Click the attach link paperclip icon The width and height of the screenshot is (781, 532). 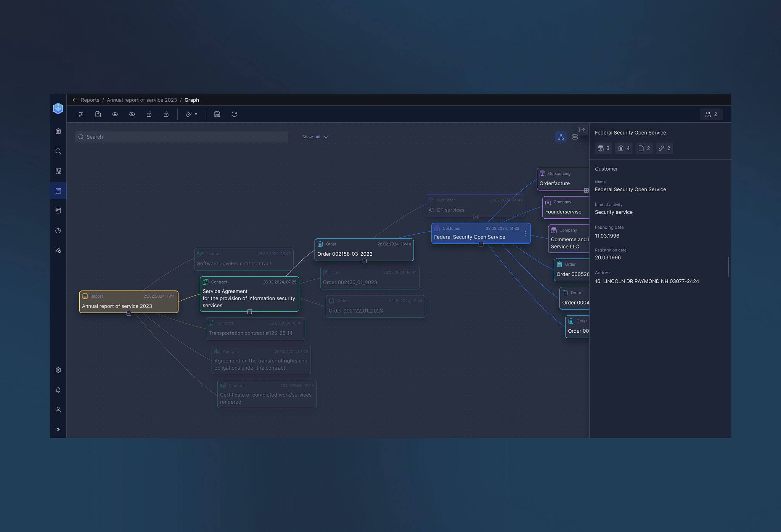(190, 114)
